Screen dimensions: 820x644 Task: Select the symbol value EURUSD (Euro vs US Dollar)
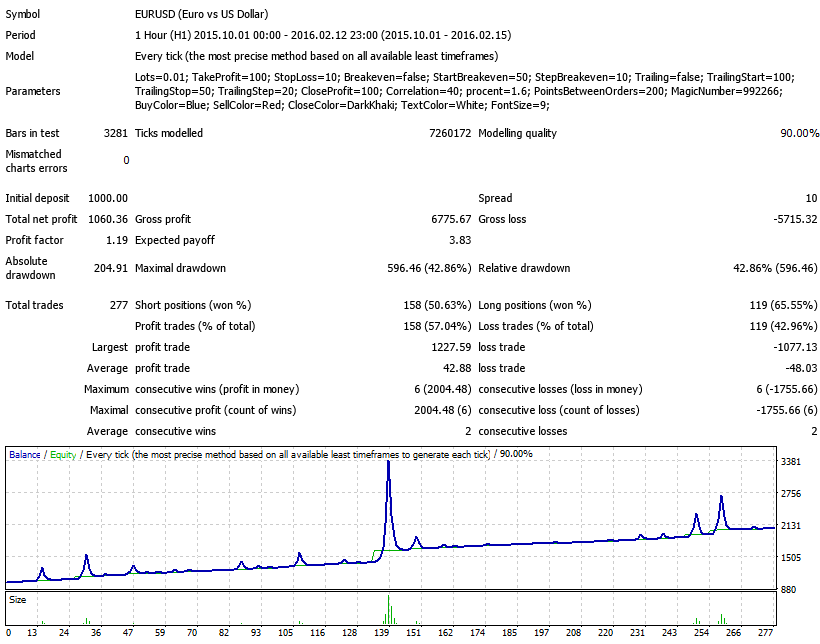click(x=201, y=14)
